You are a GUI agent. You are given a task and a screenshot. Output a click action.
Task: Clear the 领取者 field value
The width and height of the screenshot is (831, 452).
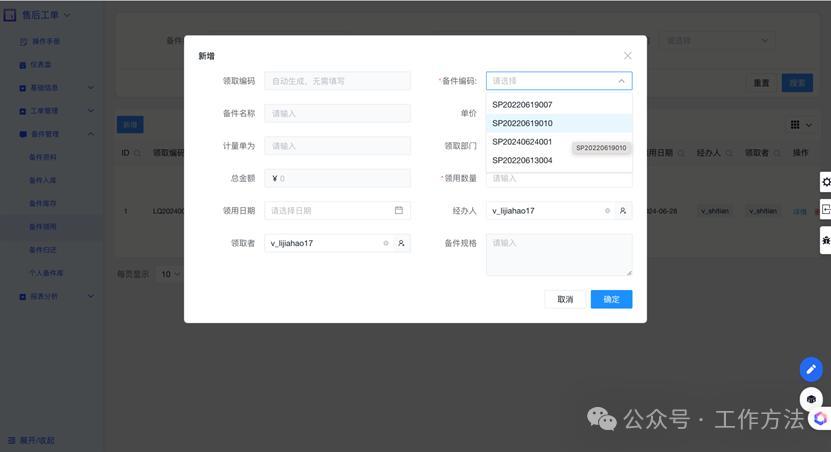[x=386, y=243]
